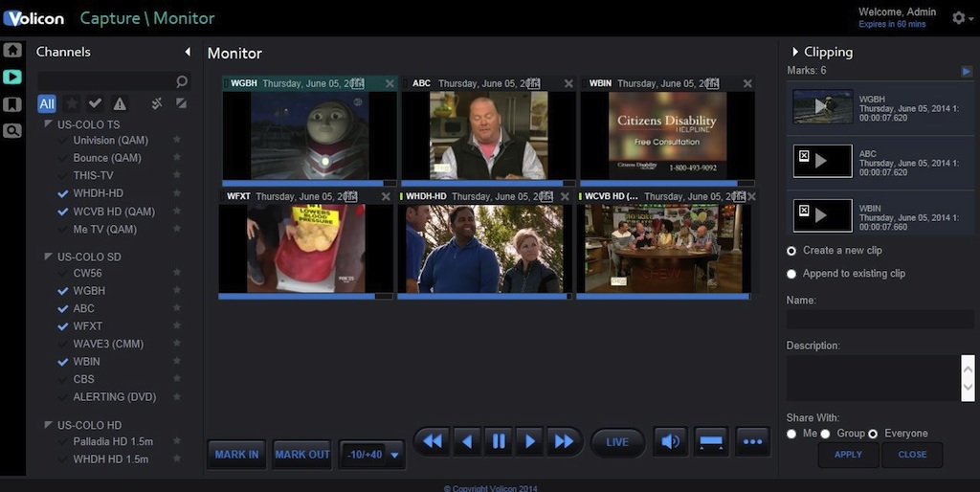Click the WGBH player progress bar
This screenshot has width=980, height=492.
click(x=309, y=183)
